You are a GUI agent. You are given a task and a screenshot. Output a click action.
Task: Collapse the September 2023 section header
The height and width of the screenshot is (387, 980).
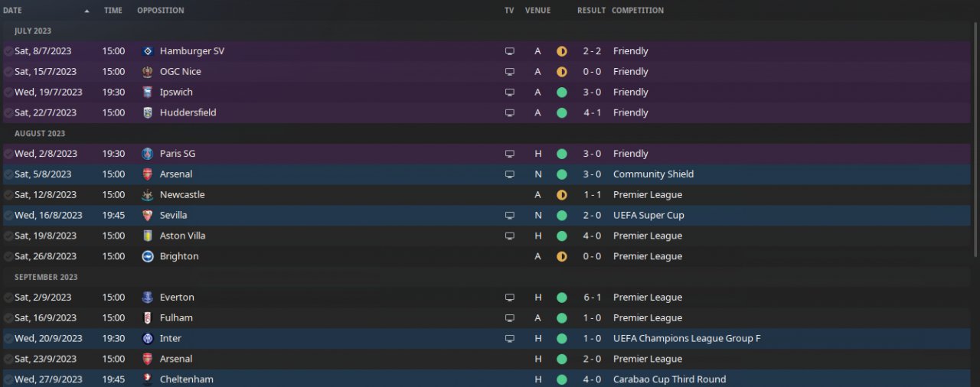pyautogui.click(x=45, y=277)
